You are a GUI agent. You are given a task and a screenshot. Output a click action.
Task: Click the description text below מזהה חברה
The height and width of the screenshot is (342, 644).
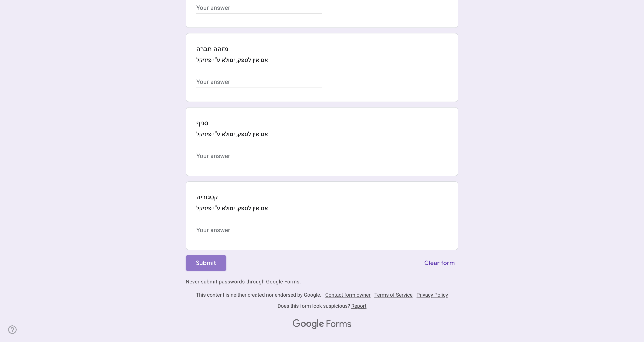coord(232,60)
